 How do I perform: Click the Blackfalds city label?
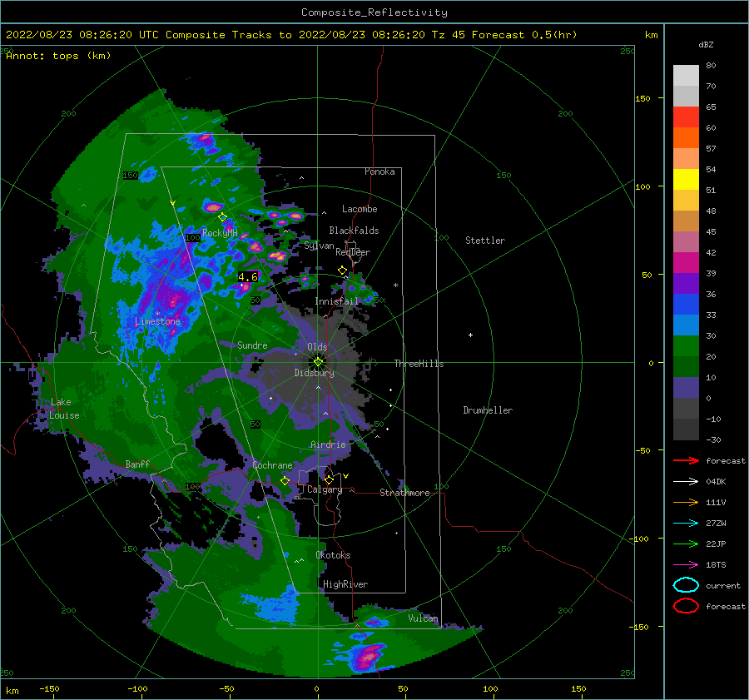tap(354, 231)
